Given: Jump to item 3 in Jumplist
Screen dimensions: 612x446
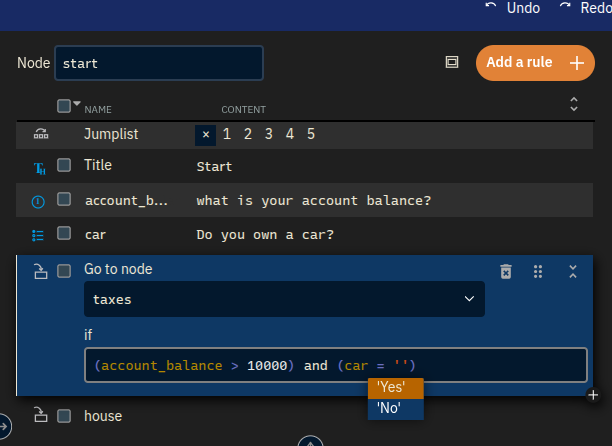Looking at the screenshot, I should click(269, 134).
